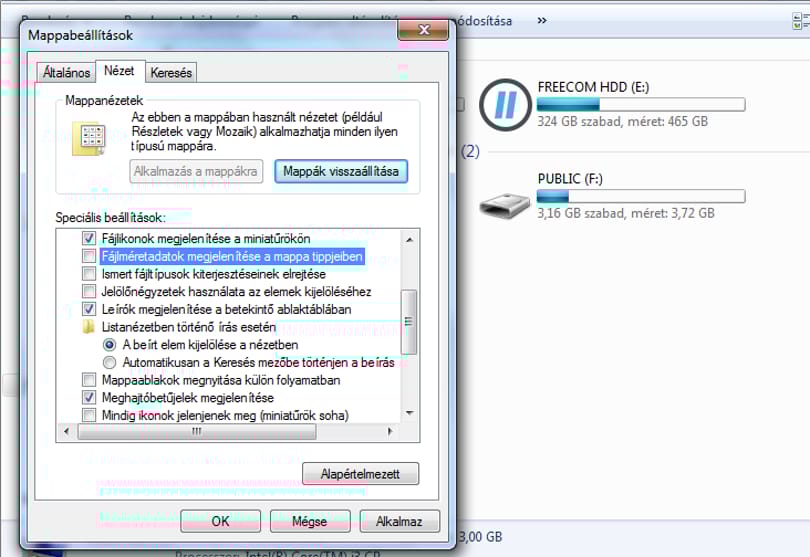Image resolution: width=810 pixels, height=557 pixels.
Task: Check Ismert fájltípusok kiterjesztéseinek elrejtése
Action: 89,273
